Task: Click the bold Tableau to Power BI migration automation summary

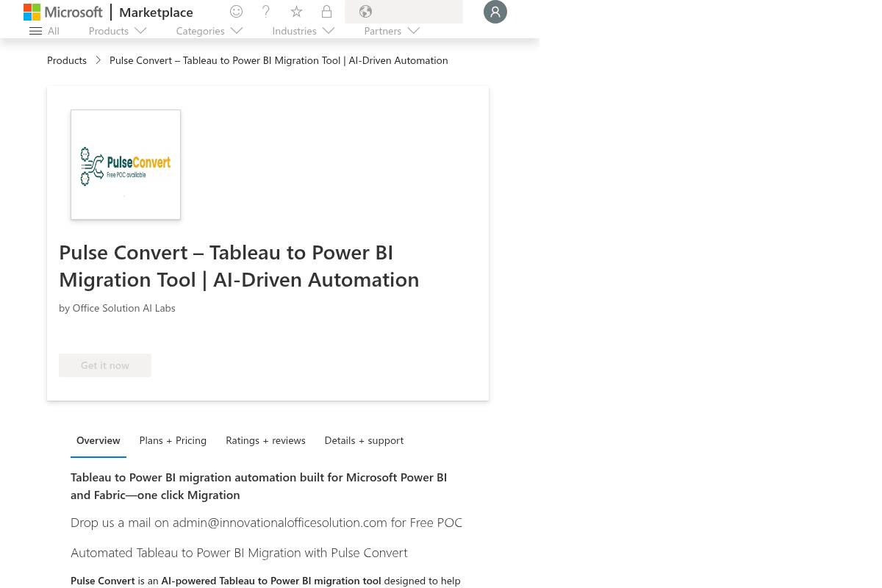Action: tap(259, 486)
